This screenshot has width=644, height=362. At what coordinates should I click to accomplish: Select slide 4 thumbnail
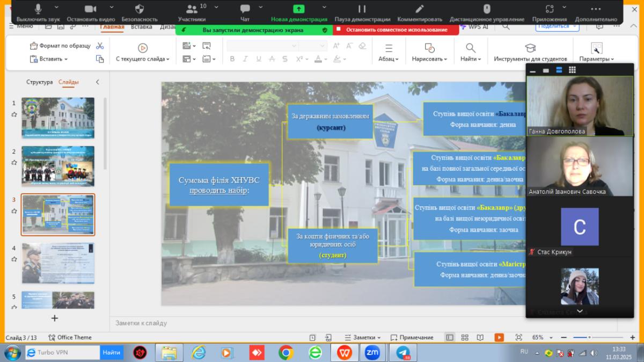click(58, 263)
